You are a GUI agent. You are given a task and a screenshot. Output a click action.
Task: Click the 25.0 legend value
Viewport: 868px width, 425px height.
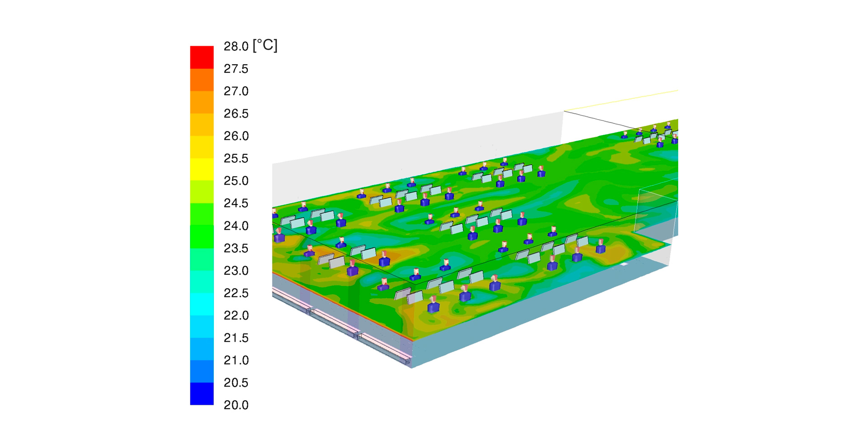tap(236, 181)
